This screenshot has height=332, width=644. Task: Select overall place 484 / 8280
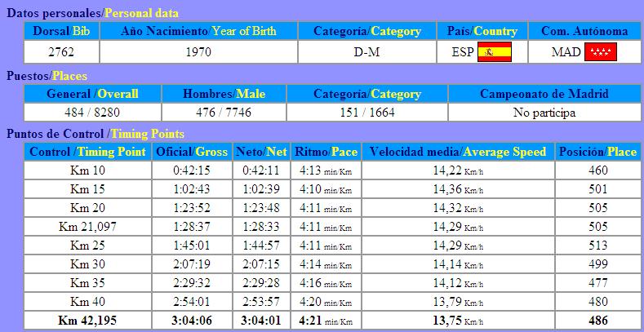pos(92,113)
